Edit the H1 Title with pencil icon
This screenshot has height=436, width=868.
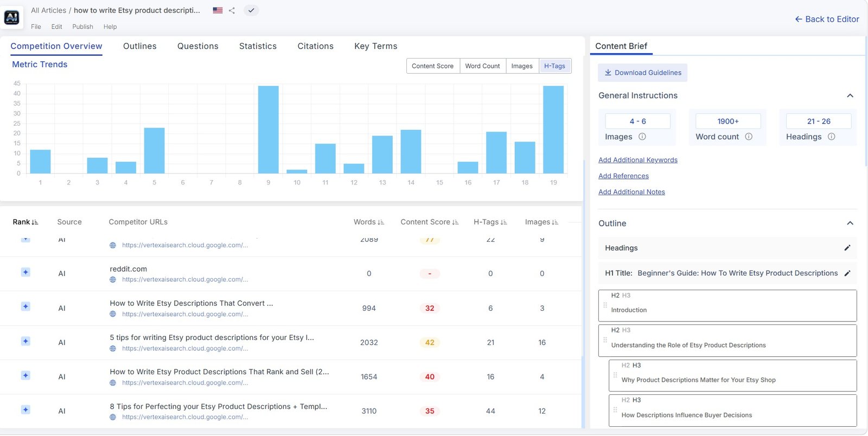click(847, 273)
